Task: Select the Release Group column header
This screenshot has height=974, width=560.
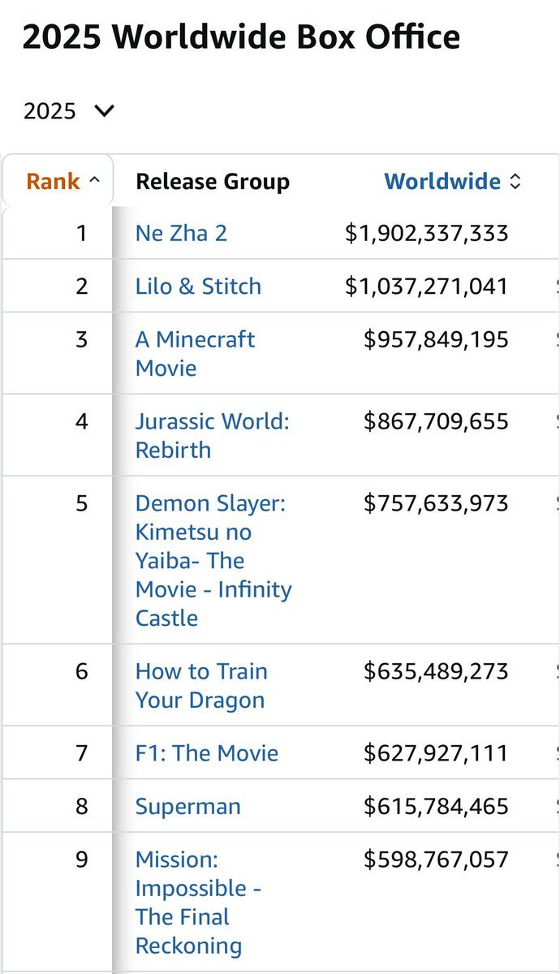Action: (213, 182)
